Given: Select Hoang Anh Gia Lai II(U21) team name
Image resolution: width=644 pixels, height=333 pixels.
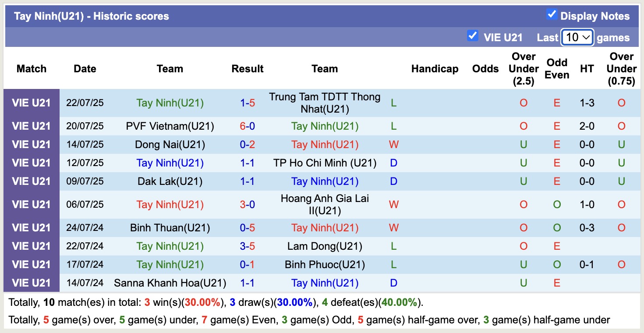Looking at the screenshot, I should pos(325,204).
